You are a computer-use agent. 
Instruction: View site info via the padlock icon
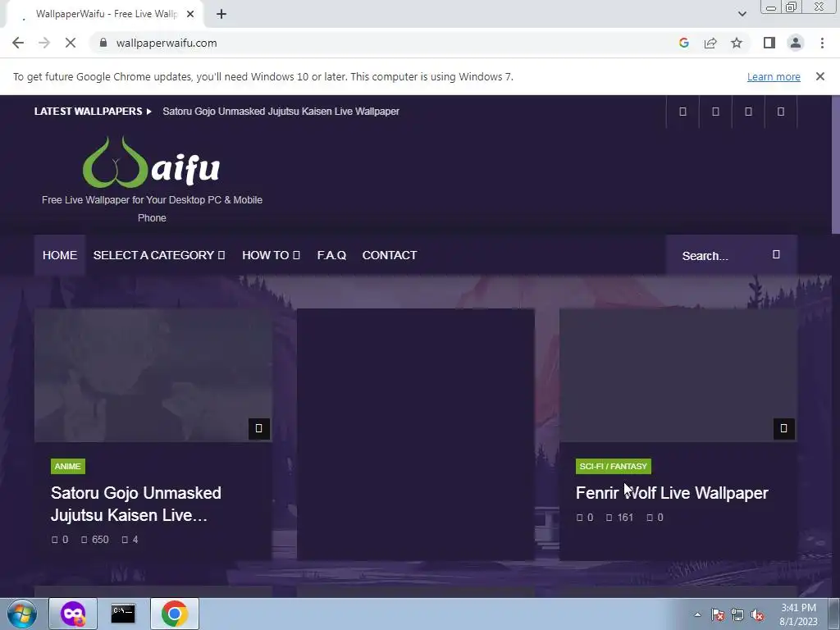click(x=103, y=43)
